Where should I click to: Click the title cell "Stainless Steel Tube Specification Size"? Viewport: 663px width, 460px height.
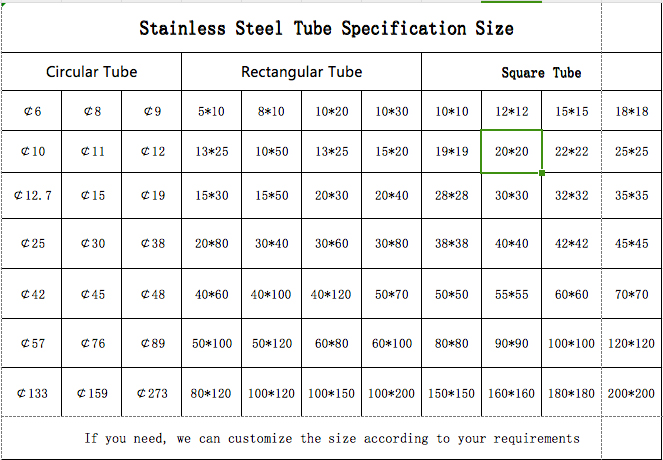point(326,28)
